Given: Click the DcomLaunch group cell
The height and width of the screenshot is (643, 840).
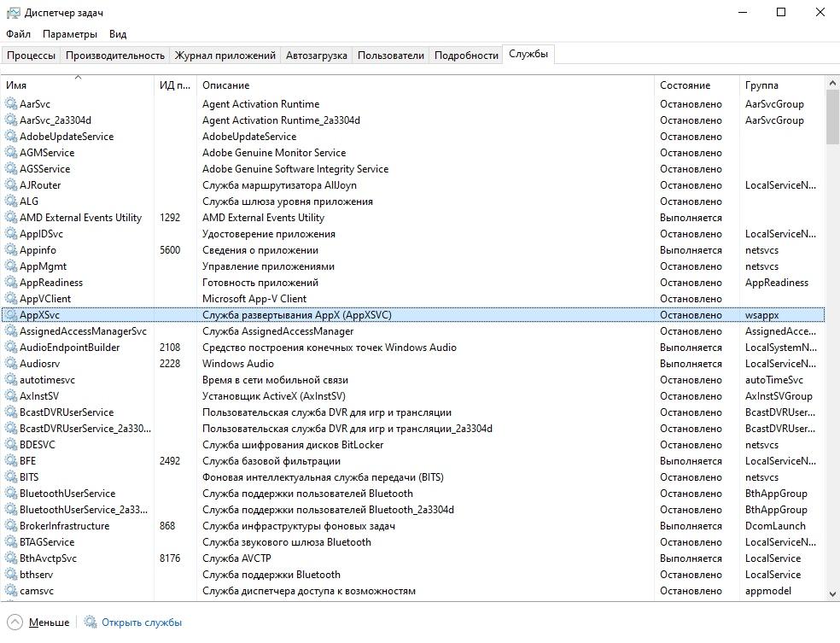Looking at the screenshot, I should tap(775, 526).
